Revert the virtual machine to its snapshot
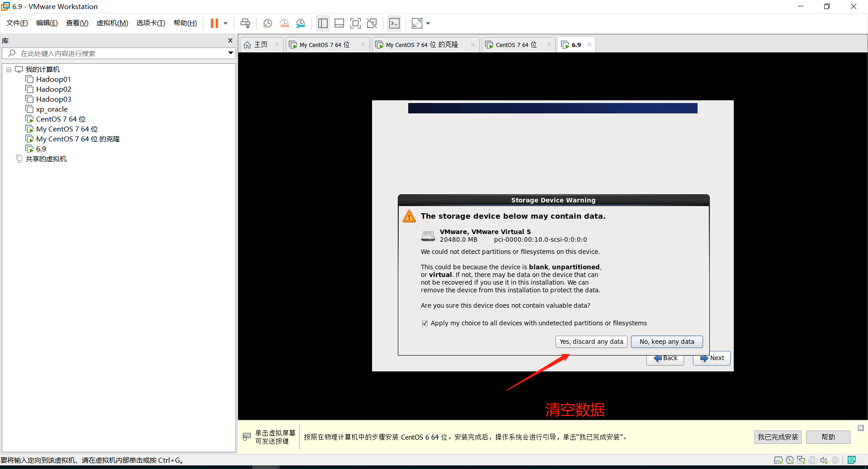Screen dimensions: 868x469 [x=284, y=23]
